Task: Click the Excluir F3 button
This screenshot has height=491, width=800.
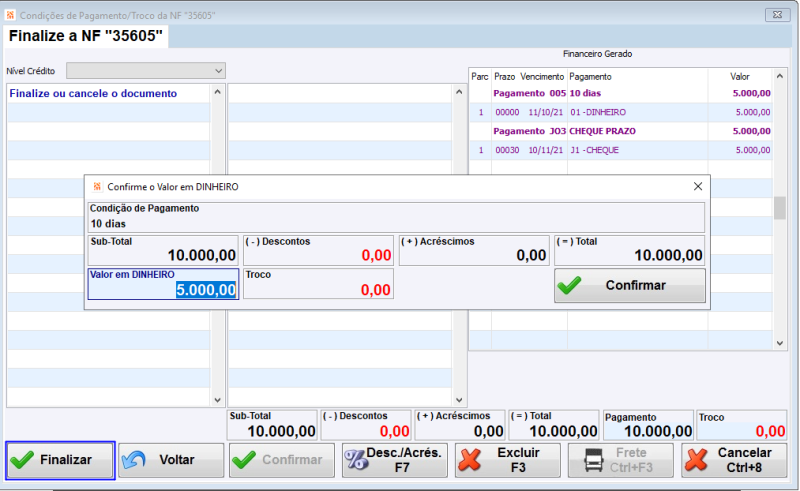Action: 507,460
